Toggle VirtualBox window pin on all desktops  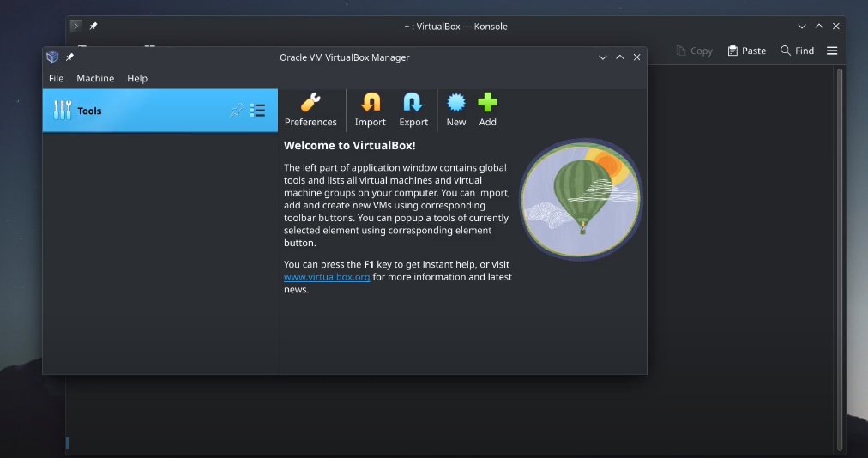(70, 57)
